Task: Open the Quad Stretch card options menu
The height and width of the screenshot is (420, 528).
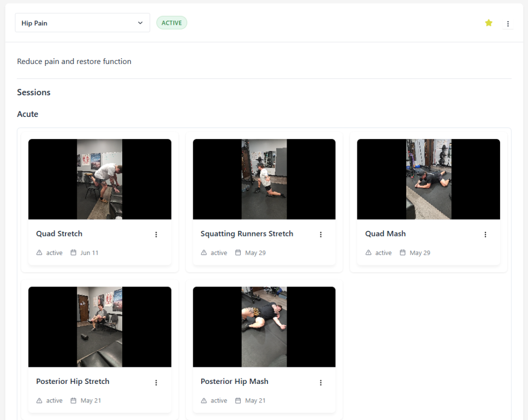Action: (x=156, y=234)
